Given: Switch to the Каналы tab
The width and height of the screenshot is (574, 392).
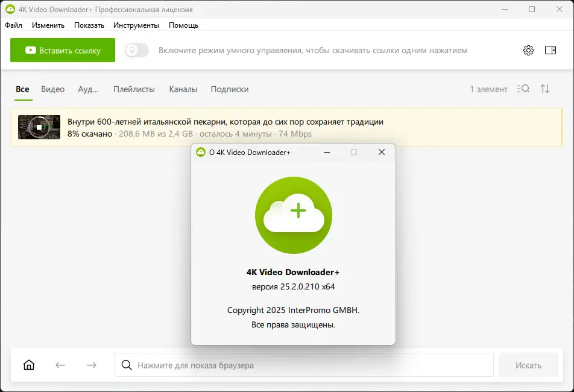Looking at the screenshot, I should pos(183,89).
